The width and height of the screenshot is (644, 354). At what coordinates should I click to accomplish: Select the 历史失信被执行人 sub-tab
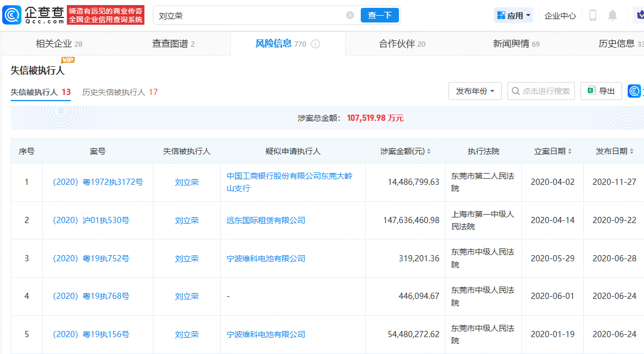[120, 92]
